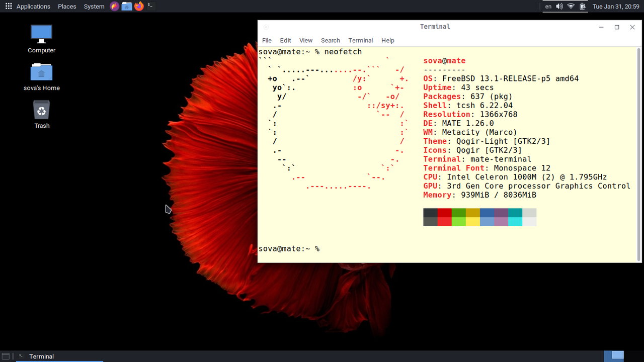Screen dimensions: 644x362
Task: Click the show desktop button in bottom panel
Action: click(x=6, y=356)
